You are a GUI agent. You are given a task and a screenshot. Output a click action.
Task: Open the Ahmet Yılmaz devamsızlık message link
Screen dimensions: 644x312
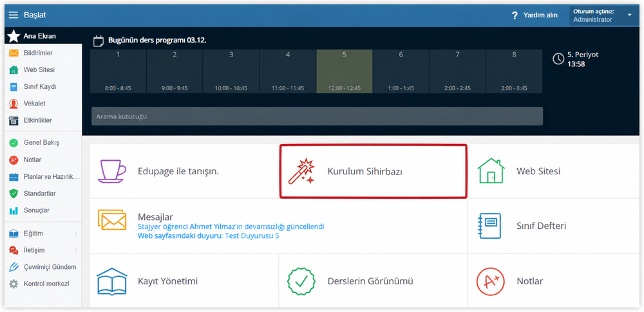point(231,226)
